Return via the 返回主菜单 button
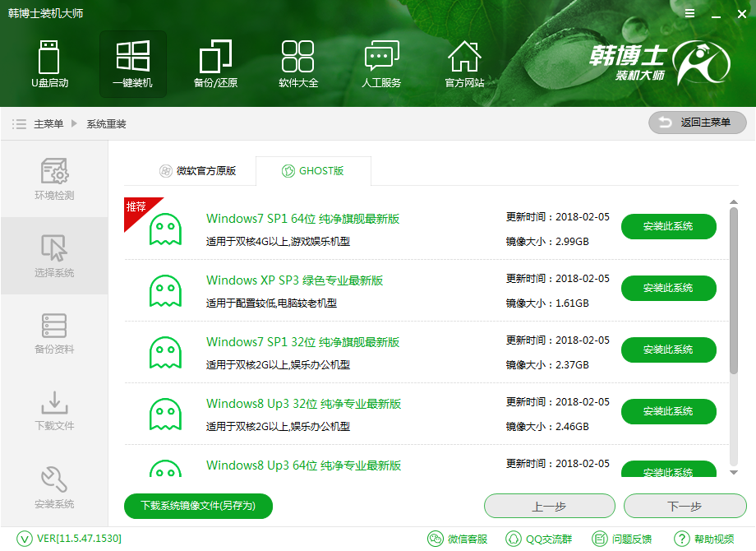Image resolution: width=756 pixels, height=551 pixels. (697, 123)
